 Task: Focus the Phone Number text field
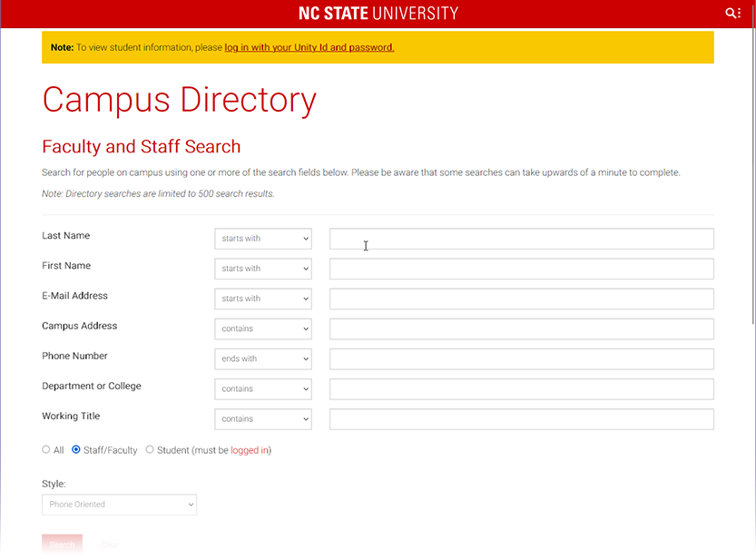coord(522,359)
